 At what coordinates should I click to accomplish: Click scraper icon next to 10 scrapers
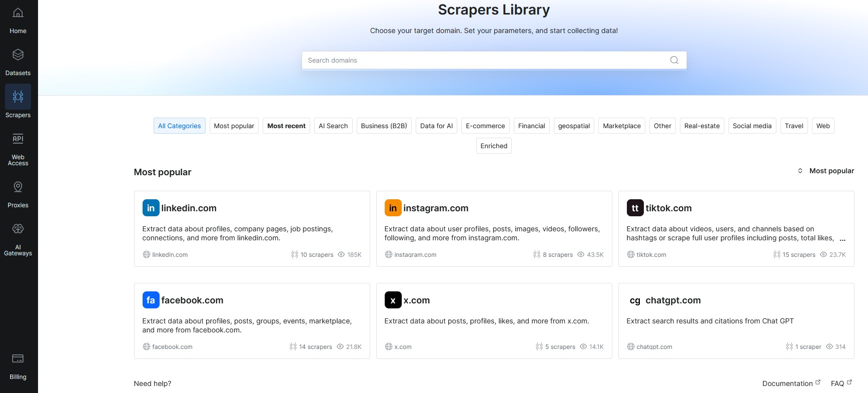294,254
